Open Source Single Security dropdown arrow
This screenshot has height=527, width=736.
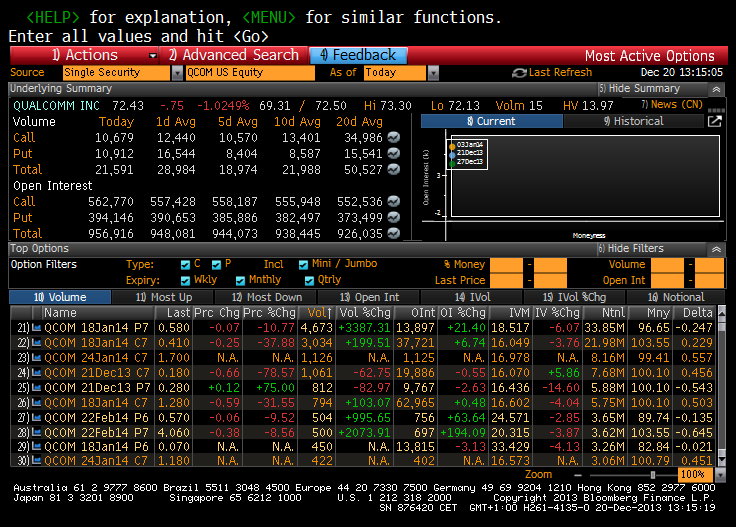point(177,73)
